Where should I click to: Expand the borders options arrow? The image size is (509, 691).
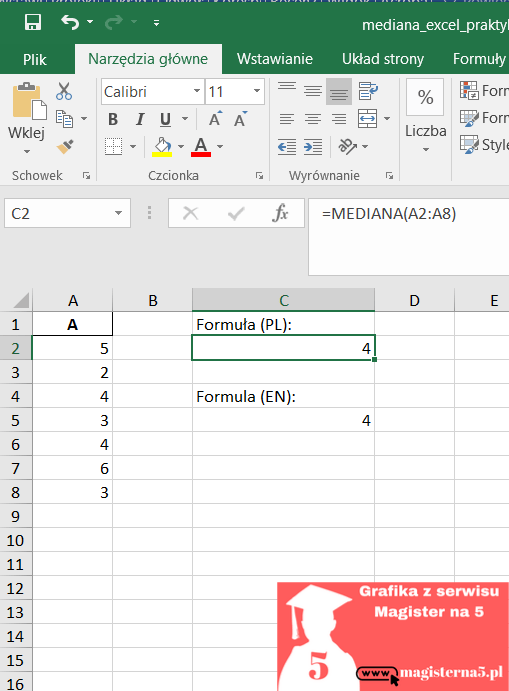click(133, 146)
